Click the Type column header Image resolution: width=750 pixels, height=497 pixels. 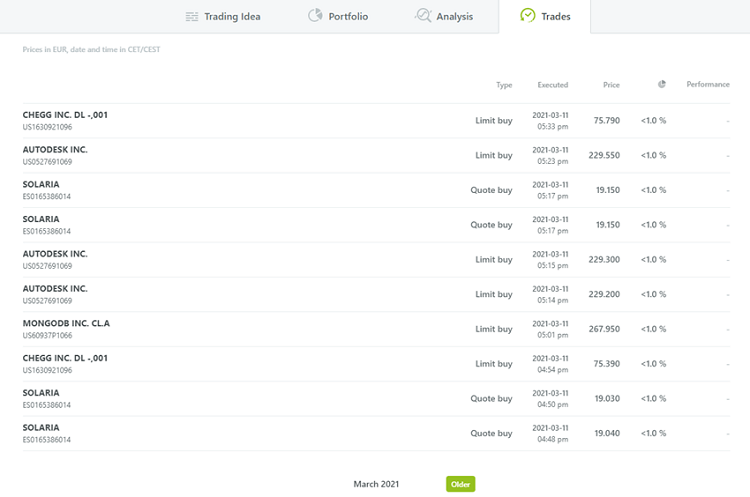[504, 85]
